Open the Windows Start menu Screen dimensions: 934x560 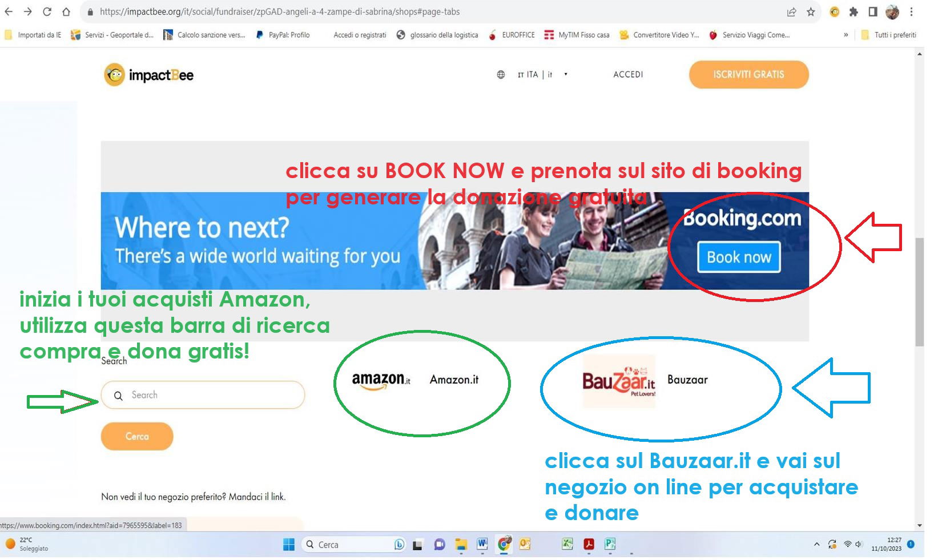[289, 545]
